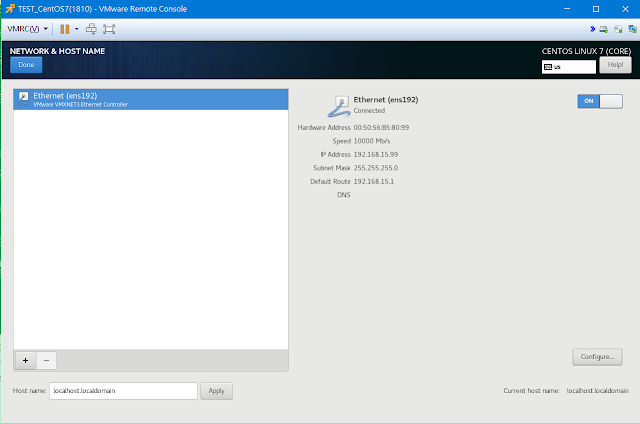Click the current host name localhost.localdomain
The image size is (640, 424).
pos(597,391)
